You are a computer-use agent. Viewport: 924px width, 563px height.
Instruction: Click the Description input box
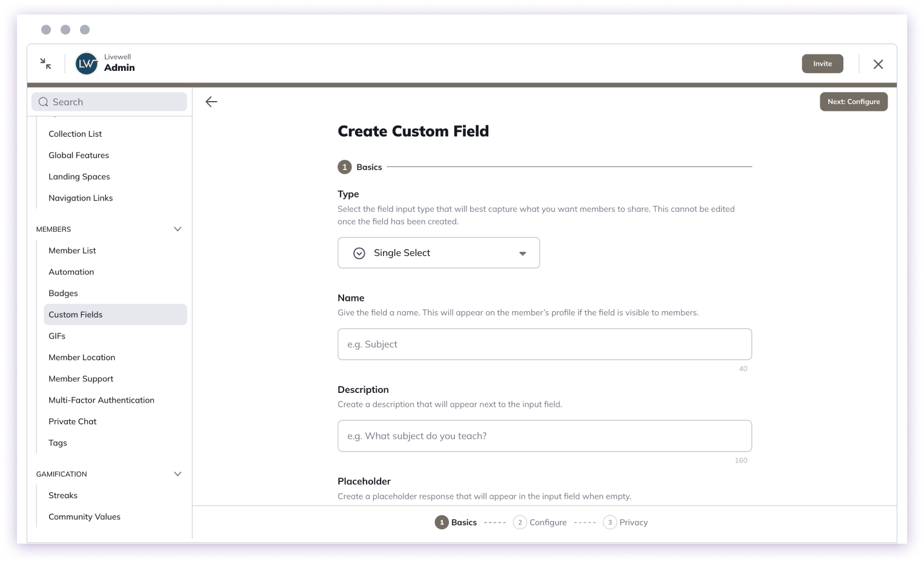(x=544, y=436)
